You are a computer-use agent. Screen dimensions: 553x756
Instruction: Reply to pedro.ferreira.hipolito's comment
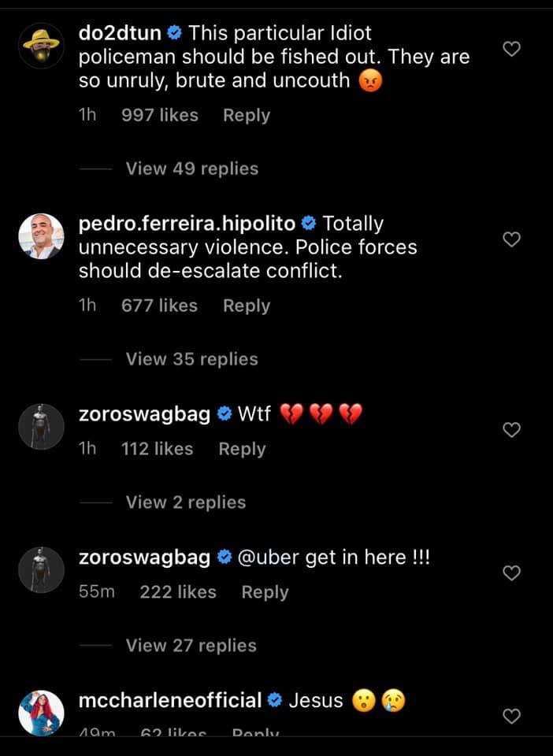[x=247, y=306]
